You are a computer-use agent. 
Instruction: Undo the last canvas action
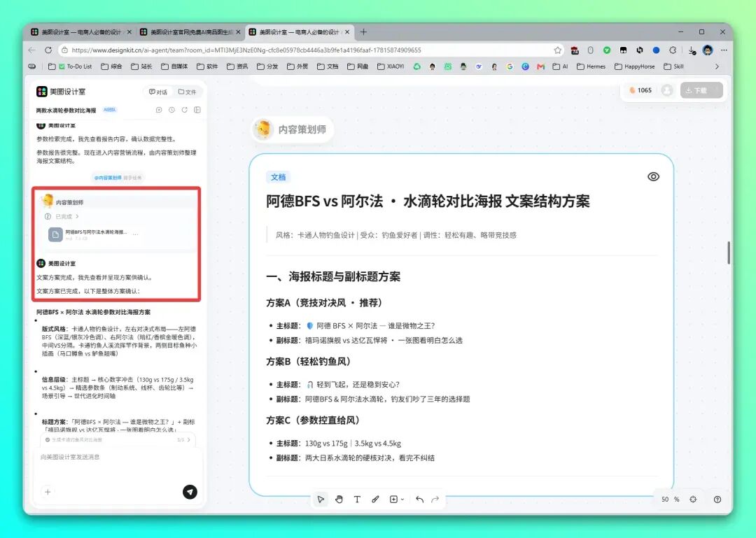pos(419,499)
